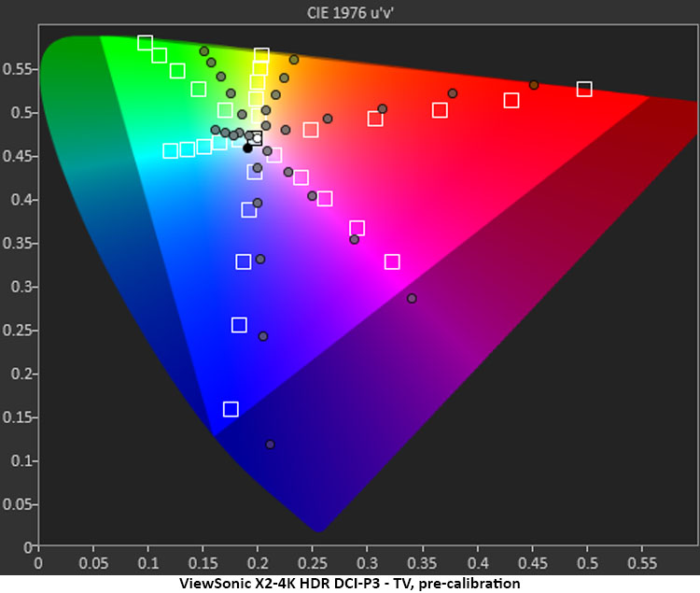Select the top-left white square green target

(x=145, y=43)
